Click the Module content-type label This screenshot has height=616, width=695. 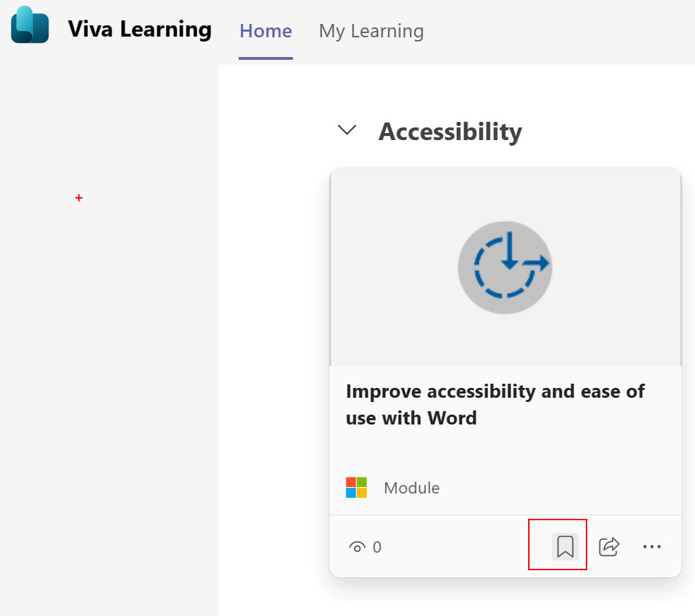pos(411,487)
